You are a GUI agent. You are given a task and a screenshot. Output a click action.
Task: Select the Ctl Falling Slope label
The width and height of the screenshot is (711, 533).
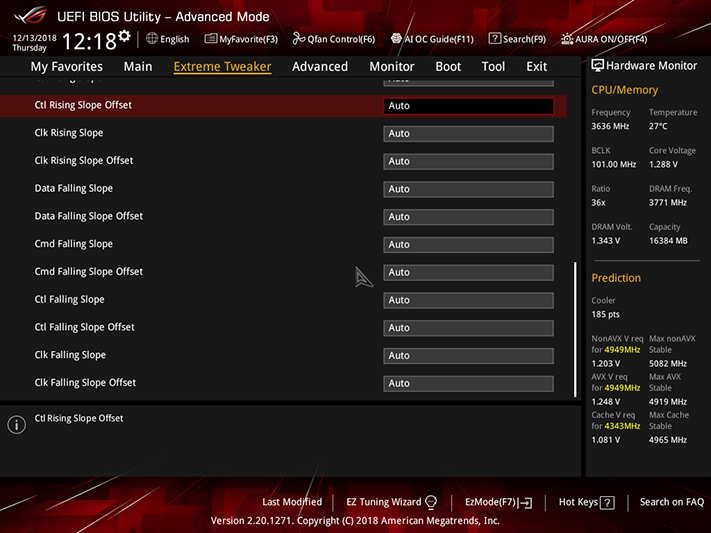pyautogui.click(x=69, y=299)
